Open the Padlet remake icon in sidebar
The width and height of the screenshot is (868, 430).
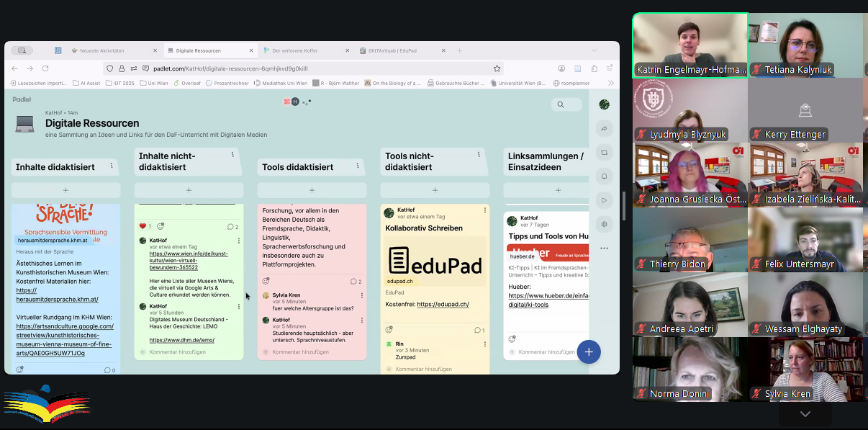pos(604,153)
